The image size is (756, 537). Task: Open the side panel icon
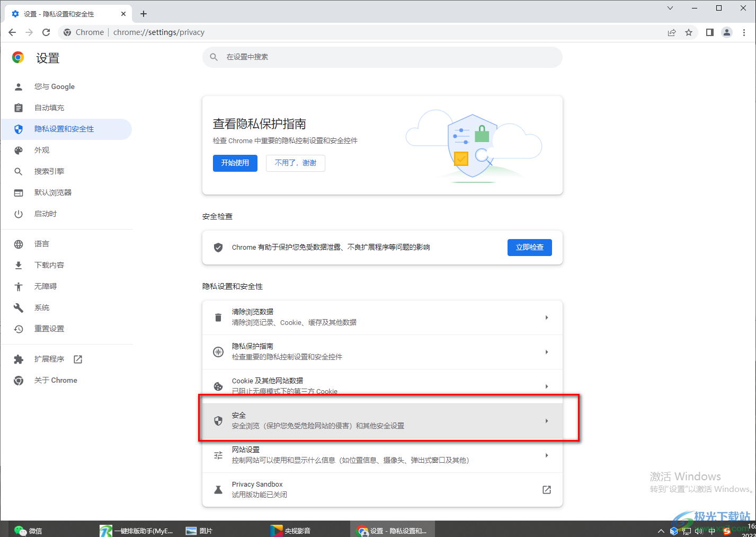point(710,32)
